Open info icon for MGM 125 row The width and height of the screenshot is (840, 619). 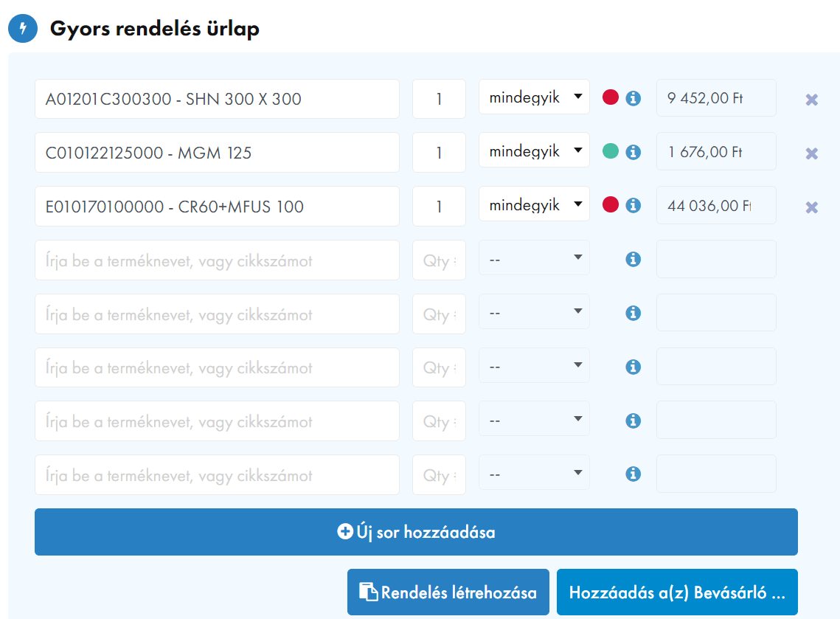coord(633,152)
